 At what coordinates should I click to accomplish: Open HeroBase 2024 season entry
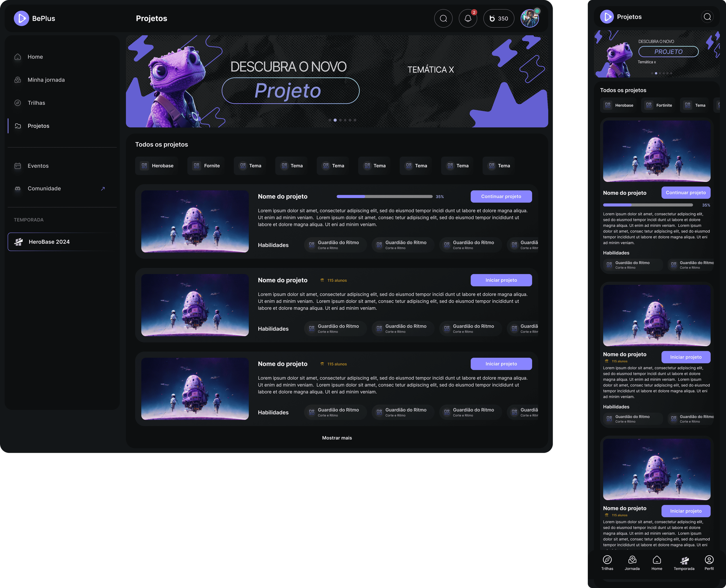click(62, 242)
